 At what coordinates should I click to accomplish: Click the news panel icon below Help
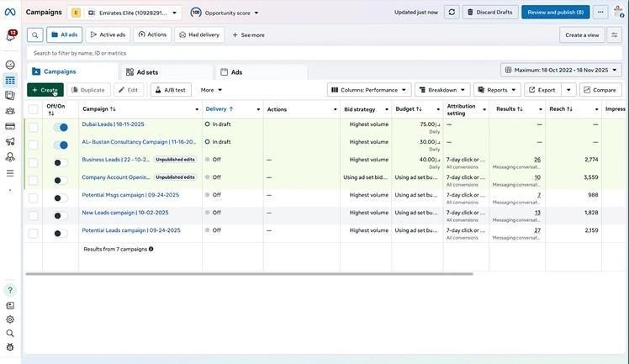(x=10, y=305)
